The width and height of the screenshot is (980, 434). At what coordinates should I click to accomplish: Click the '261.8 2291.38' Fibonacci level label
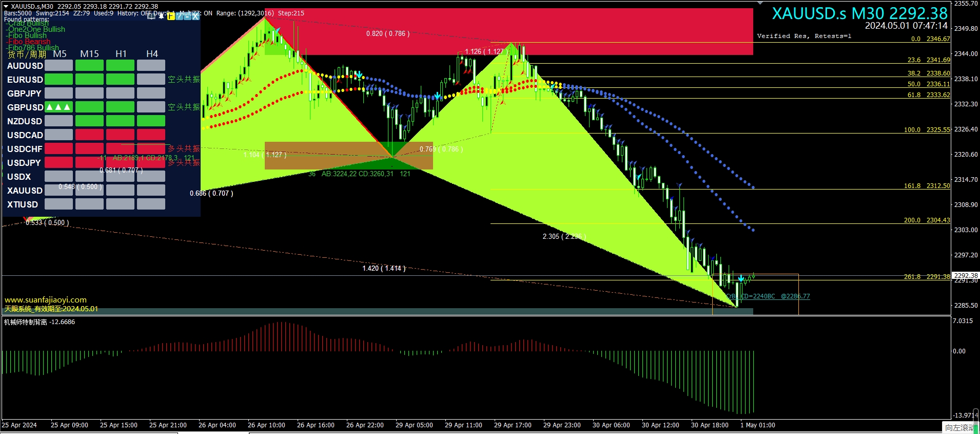tap(927, 277)
